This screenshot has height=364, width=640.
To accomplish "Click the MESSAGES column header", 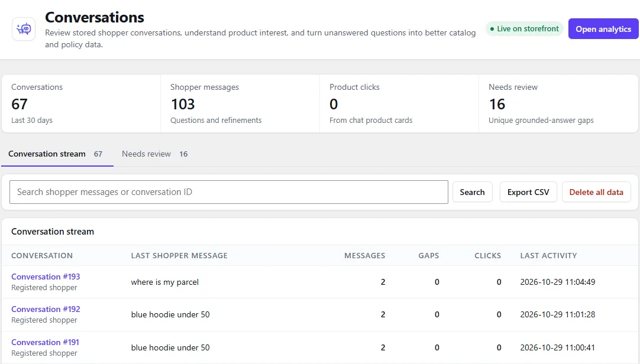I will click(364, 256).
